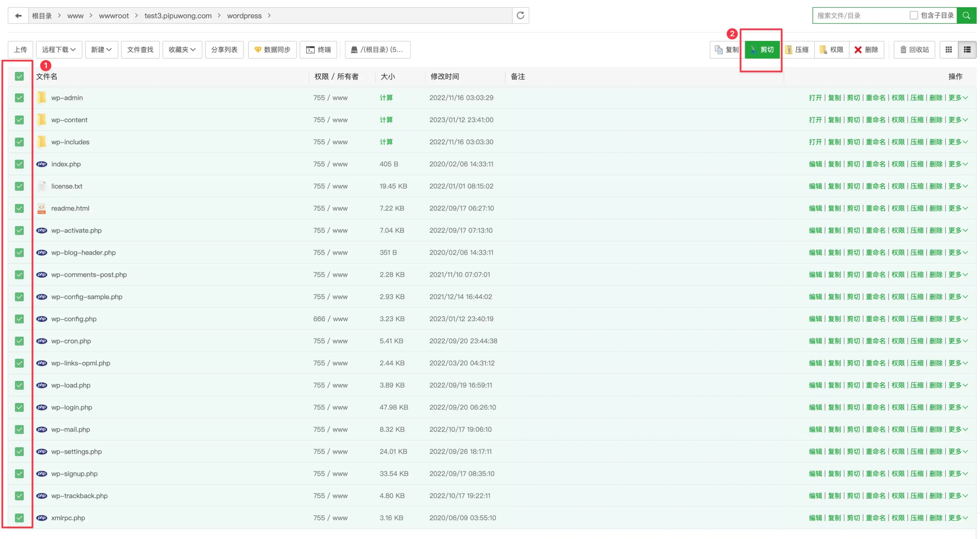The image size is (980, 539).
Task: Compress selected files via toolbar 压缩
Action: click(797, 50)
